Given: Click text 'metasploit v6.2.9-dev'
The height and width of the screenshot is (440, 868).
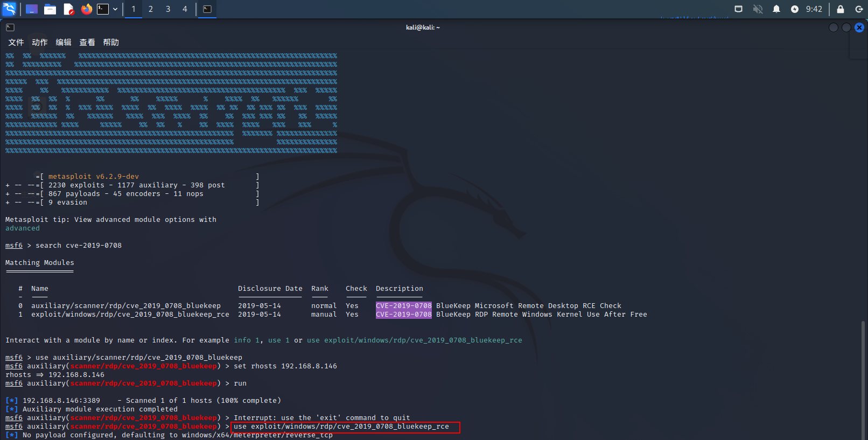Looking at the screenshot, I should point(94,177).
